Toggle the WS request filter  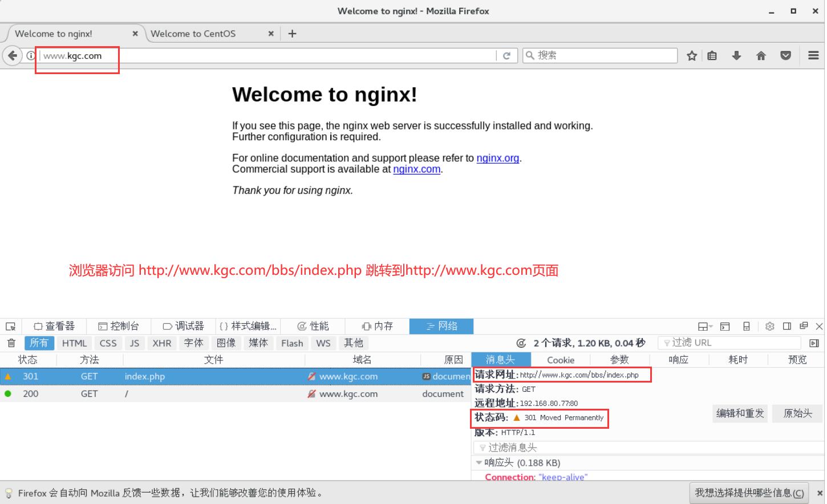pyautogui.click(x=323, y=343)
